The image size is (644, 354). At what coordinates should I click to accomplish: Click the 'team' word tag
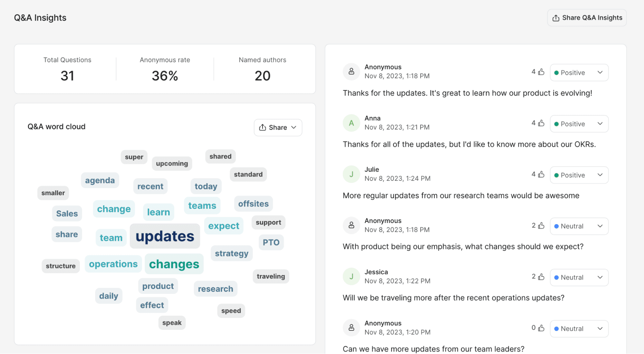click(111, 238)
